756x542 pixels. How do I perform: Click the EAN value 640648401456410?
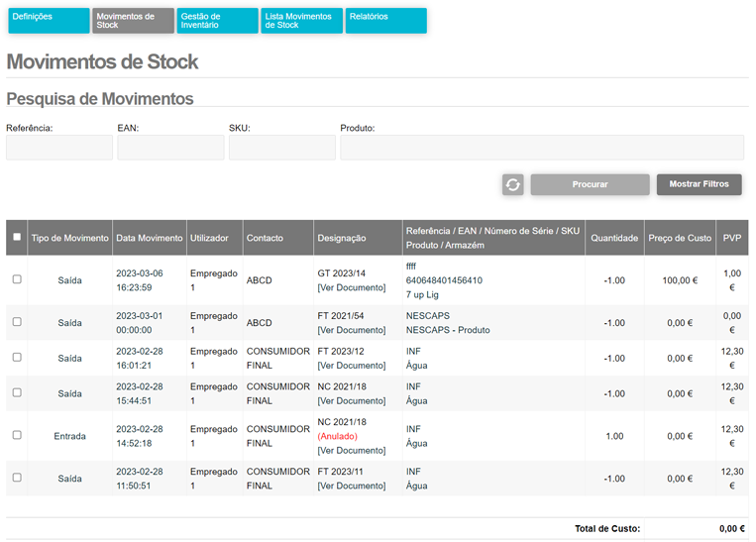444,280
